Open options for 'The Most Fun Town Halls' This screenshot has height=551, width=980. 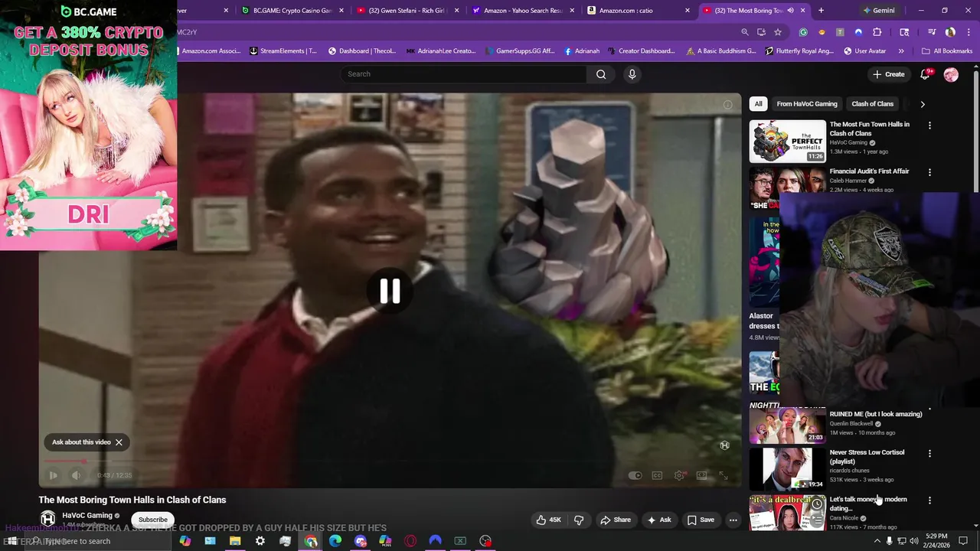(929, 126)
